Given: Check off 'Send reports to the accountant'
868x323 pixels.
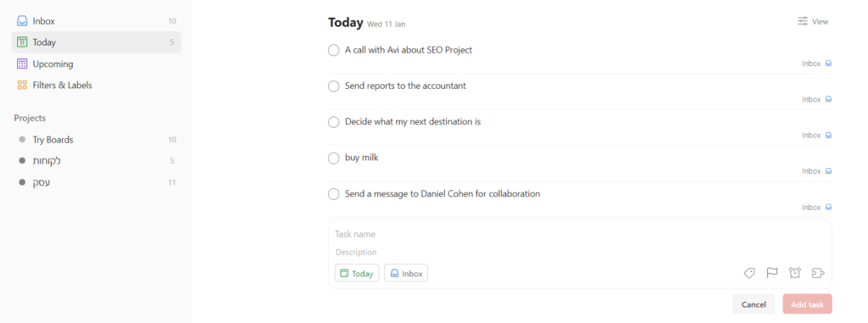Looking at the screenshot, I should [333, 86].
